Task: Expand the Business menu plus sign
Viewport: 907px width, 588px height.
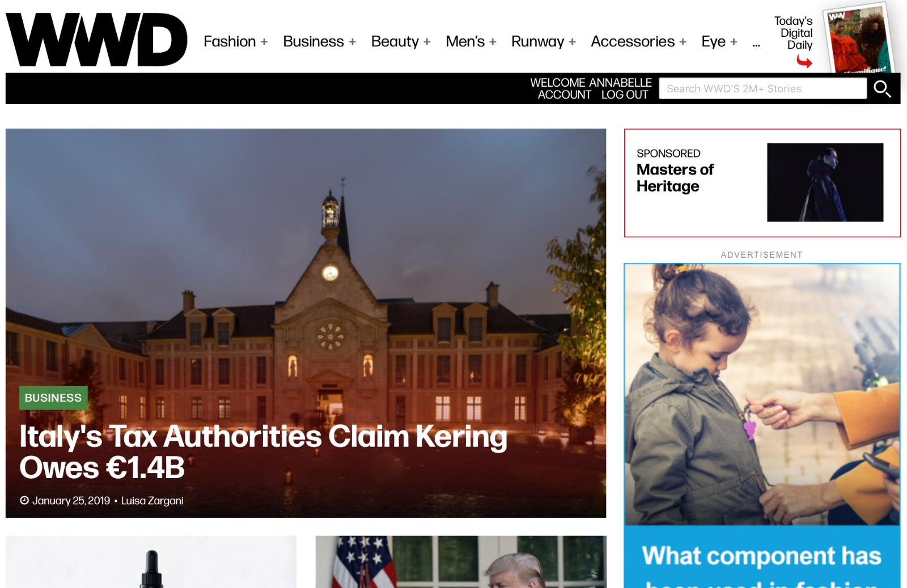Action: pyautogui.click(x=353, y=42)
